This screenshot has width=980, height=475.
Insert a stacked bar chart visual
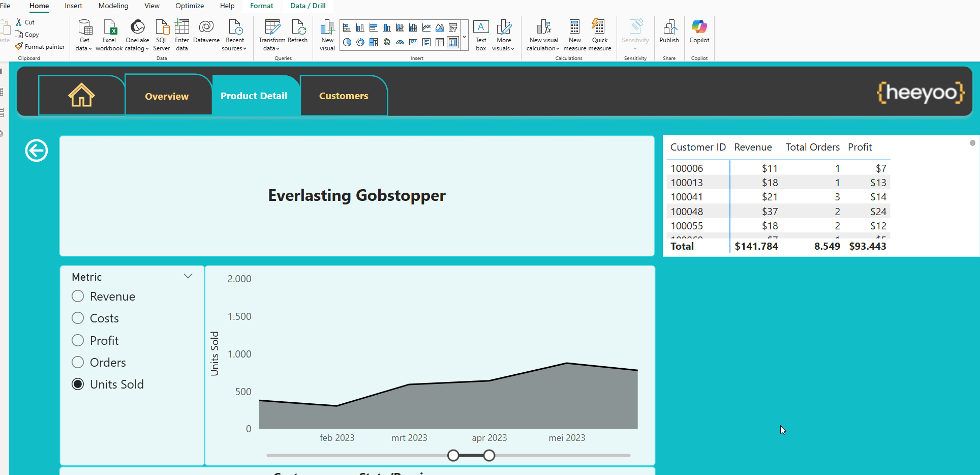pos(347,27)
